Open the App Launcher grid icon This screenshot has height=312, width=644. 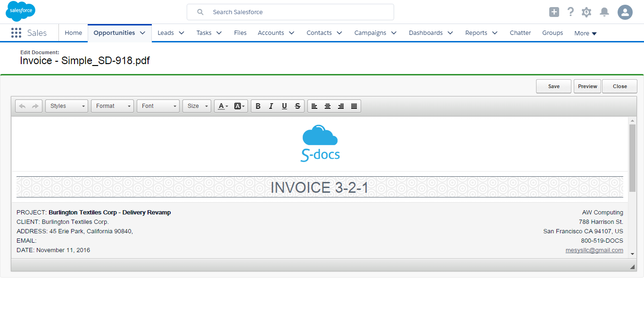coord(16,33)
